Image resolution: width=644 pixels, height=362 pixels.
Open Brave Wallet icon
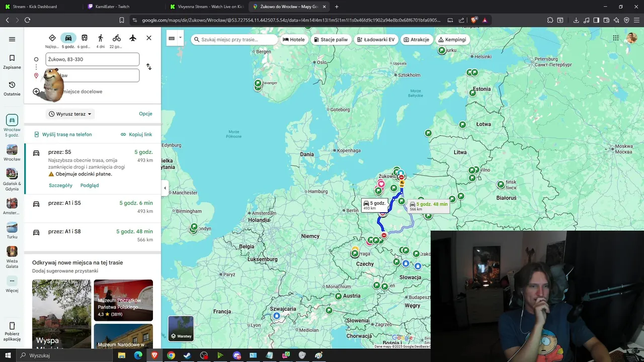tap(606, 20)
